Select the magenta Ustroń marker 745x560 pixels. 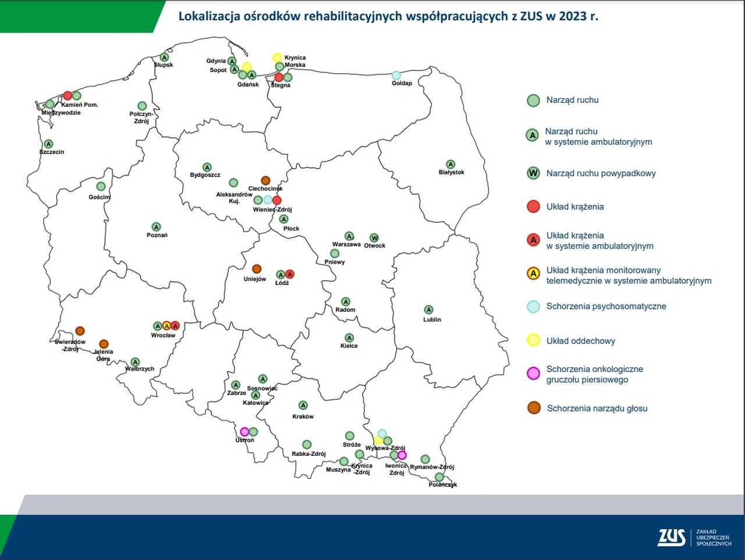(x=245, y=431)
